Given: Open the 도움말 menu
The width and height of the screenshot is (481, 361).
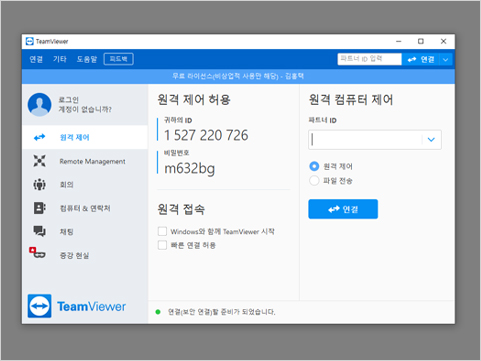Looking at the screenshot, I should point(87,59).
